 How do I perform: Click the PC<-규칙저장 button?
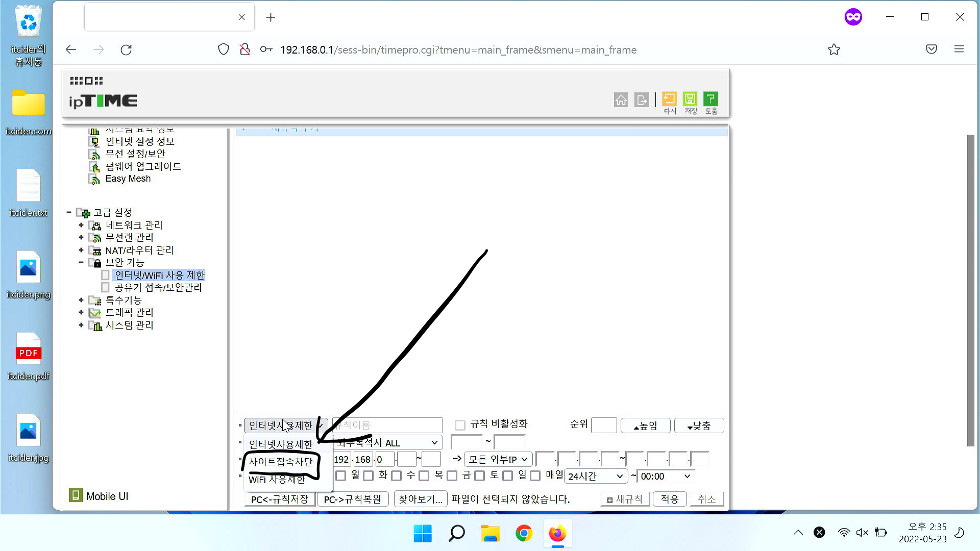tap(280, 499)
